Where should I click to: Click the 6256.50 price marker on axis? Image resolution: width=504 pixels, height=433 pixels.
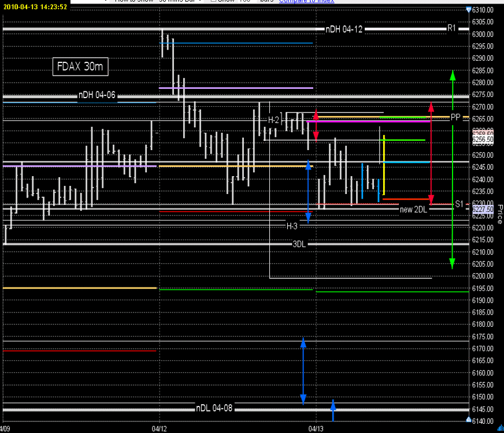[483, 139]
